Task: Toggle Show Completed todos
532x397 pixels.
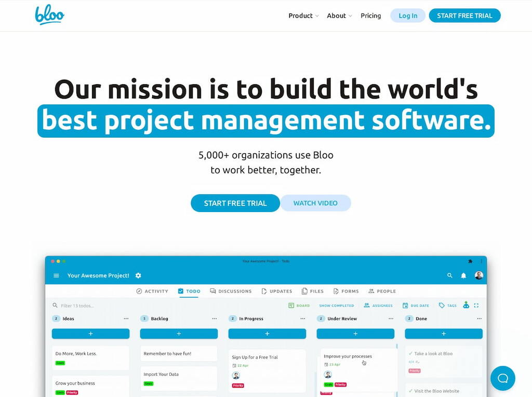Action: tap(337, 306)
